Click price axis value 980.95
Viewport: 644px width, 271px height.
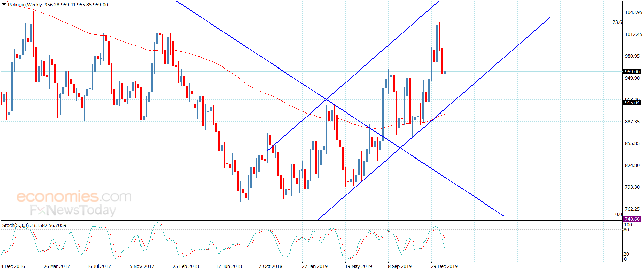[632, 56]
